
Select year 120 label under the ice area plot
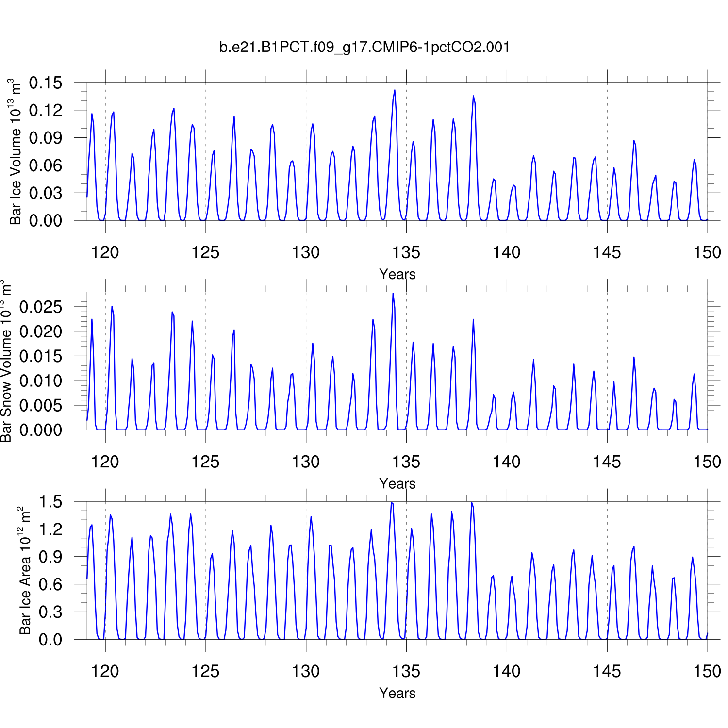[105, 671]
